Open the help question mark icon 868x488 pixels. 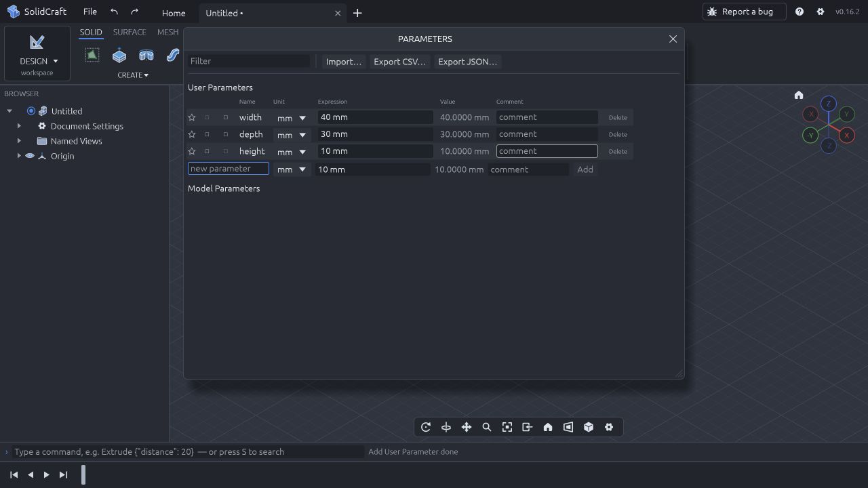tap(800, 12)
